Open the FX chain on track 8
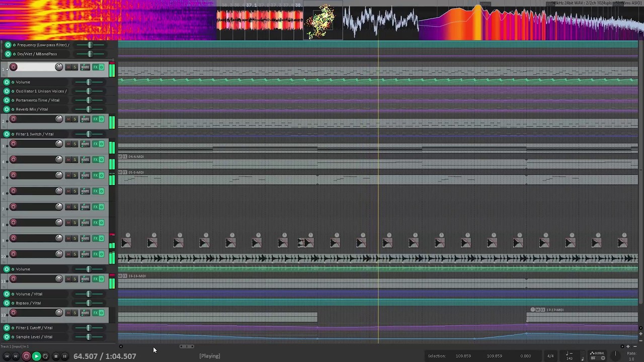The height and width of the screenshot is (362, 644). (x=95, y=222)
